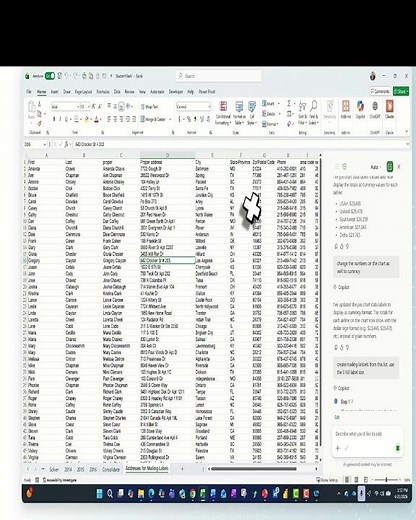
Task: Click the Delete cells button
Action: (269, 114)
